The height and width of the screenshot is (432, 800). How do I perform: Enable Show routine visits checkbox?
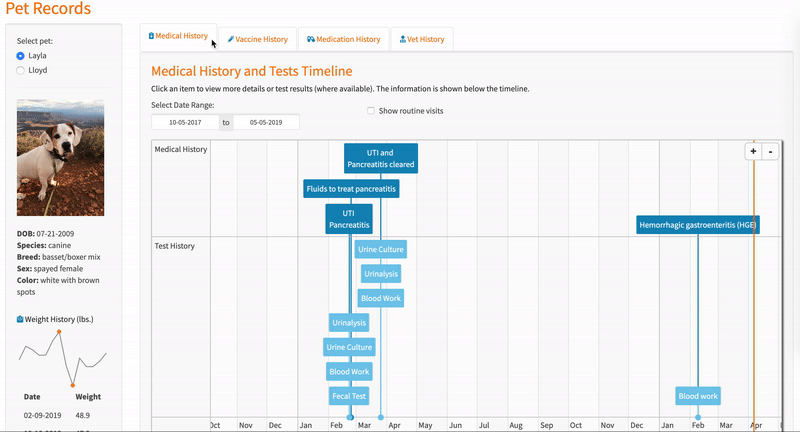tap(371, 110)
